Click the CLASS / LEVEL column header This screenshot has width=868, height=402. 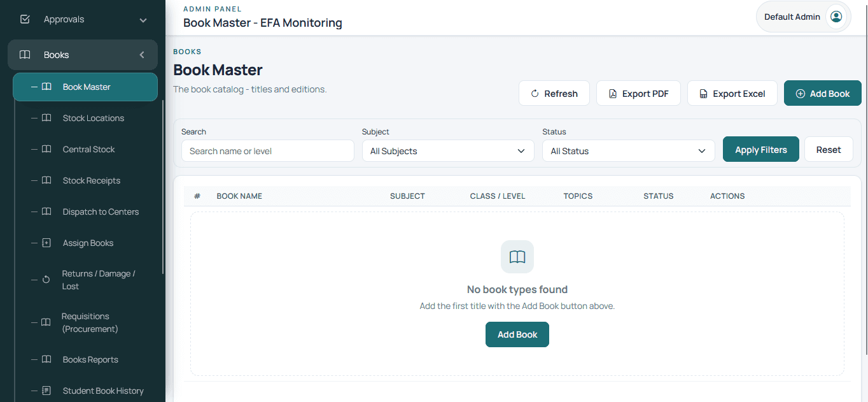[x=498, y=196]
